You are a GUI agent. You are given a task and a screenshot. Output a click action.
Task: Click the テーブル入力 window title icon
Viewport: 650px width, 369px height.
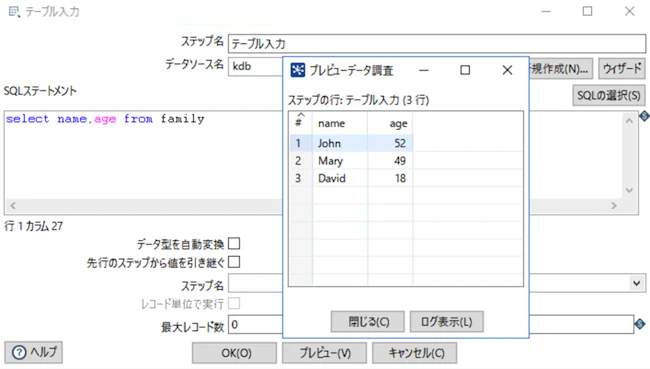(x=14, y=12)
